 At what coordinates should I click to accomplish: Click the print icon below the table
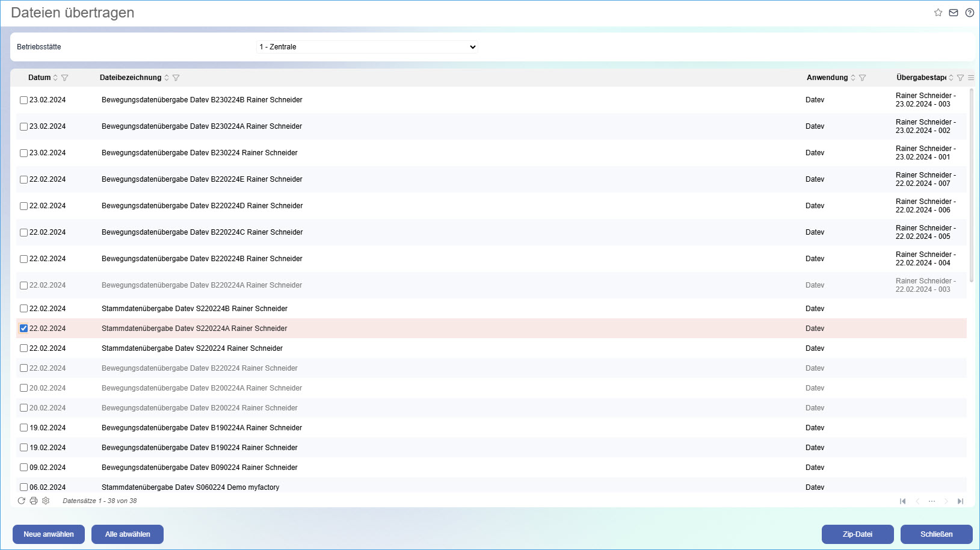coord(34,501)
